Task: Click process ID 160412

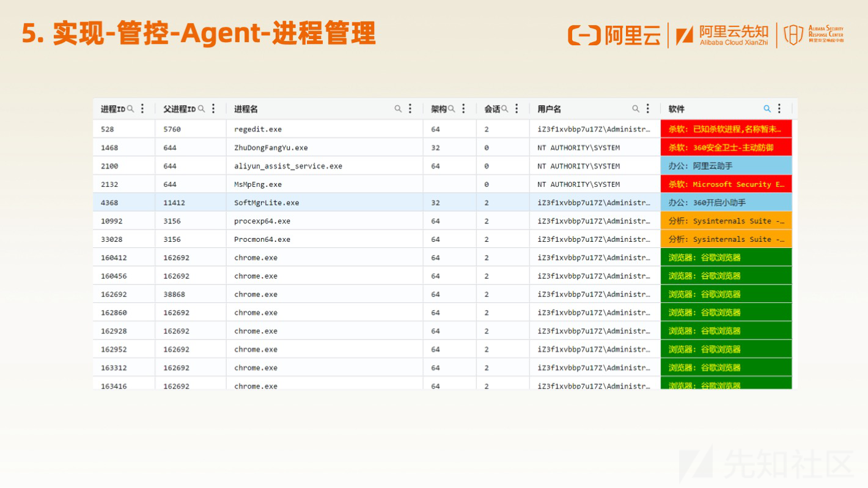Action: pyautogui.click(x=114, y=258)
